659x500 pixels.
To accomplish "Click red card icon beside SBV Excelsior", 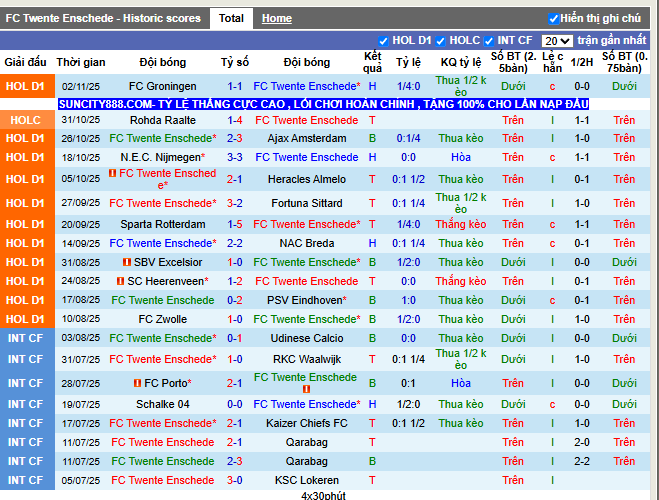I will 127,262.
